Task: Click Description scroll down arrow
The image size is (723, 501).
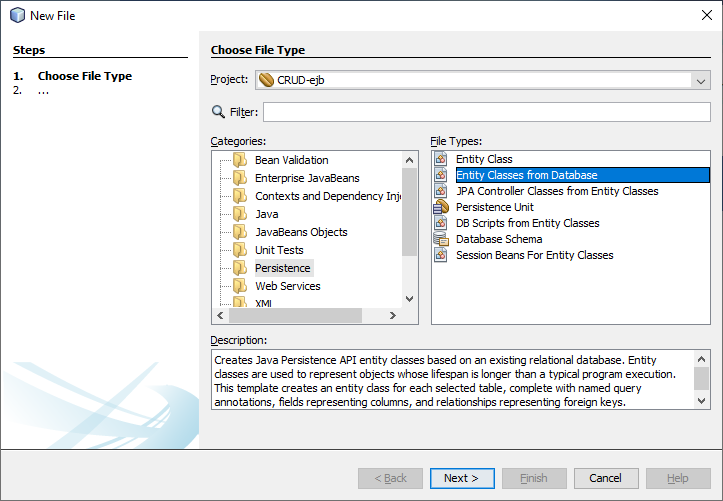Action: point(701,401)
